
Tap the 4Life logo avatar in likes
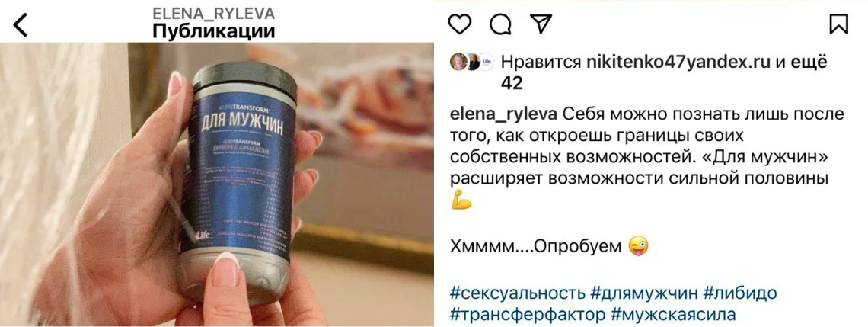coord(486,62)
